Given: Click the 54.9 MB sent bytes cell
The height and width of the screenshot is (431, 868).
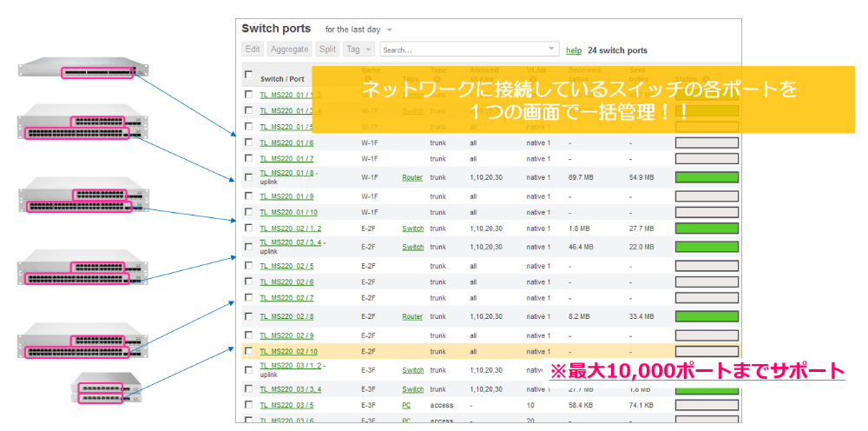Looking at the screenshot, I should pos(641,178).
